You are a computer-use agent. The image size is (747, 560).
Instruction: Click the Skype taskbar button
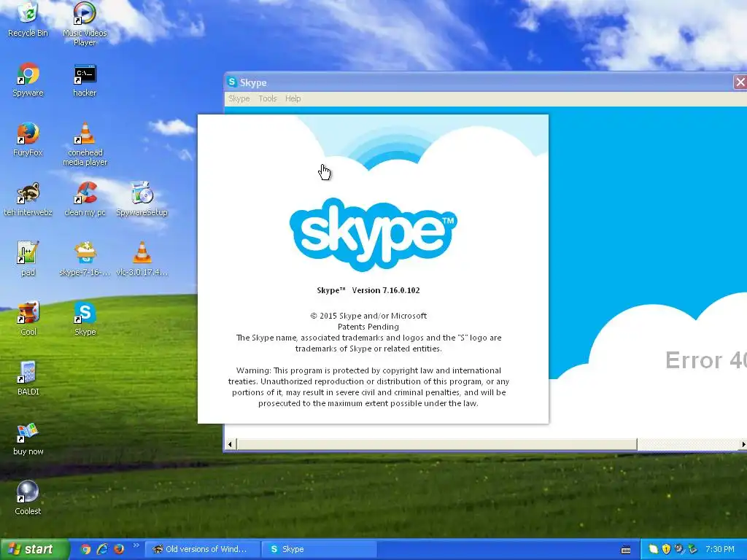(x=319, y=549)
